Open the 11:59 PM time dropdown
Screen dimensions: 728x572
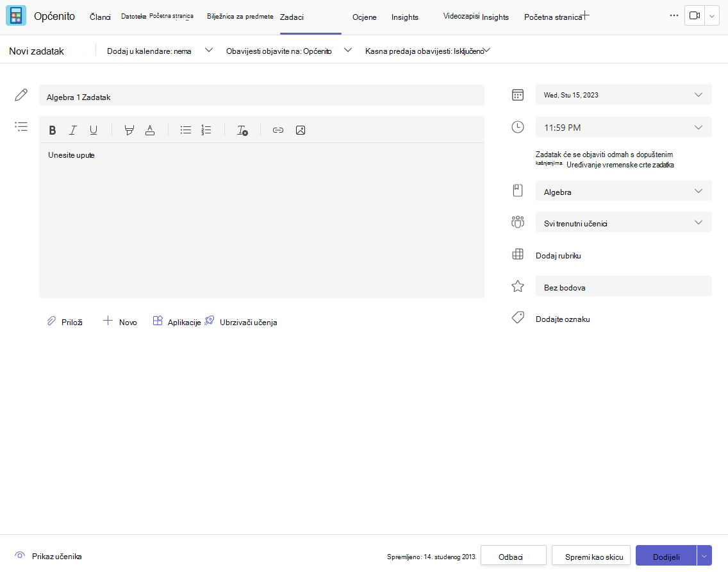point(624,128)
